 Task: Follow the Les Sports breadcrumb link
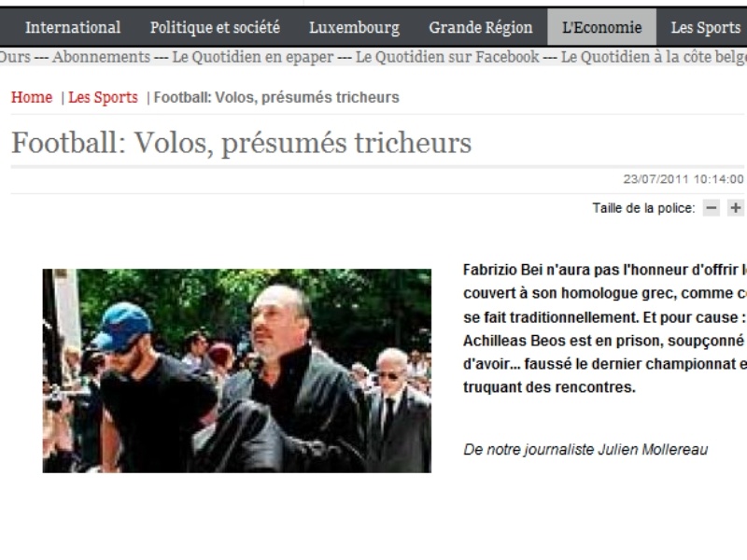[103, 97]
